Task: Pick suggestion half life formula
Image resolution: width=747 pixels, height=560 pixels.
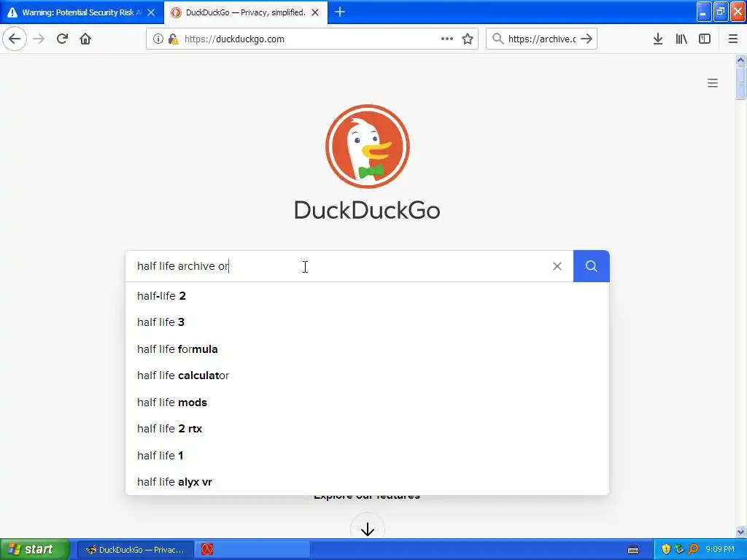Action: tap(367, 349)
